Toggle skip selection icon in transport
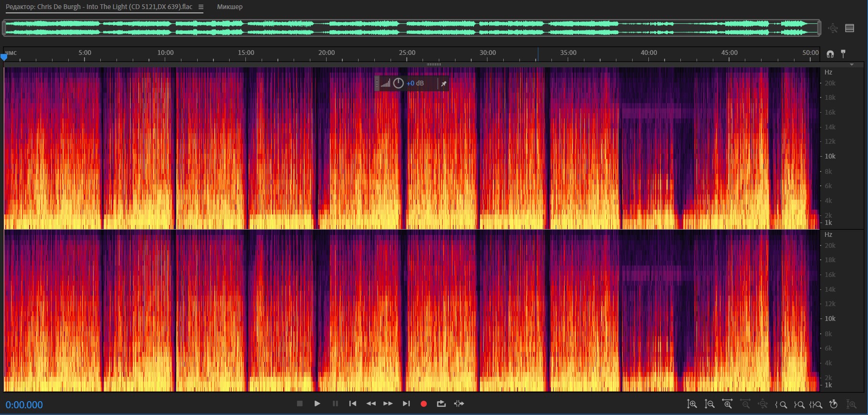Image resolution: width=868 pixels, height=415 pixels. pos(459,404)
